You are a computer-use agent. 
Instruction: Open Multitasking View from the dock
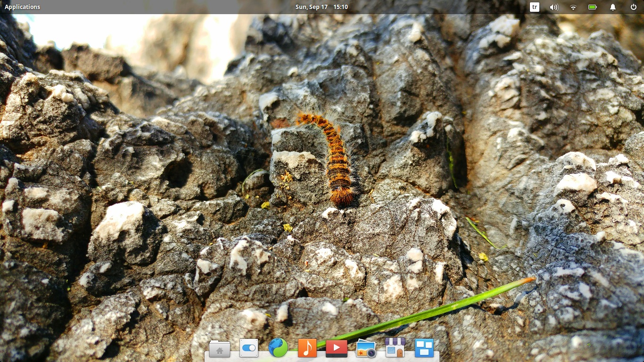pos(424,348)
